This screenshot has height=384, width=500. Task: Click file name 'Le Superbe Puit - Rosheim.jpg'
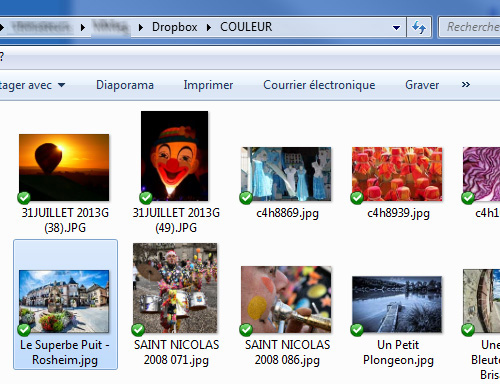pos(65,352)
